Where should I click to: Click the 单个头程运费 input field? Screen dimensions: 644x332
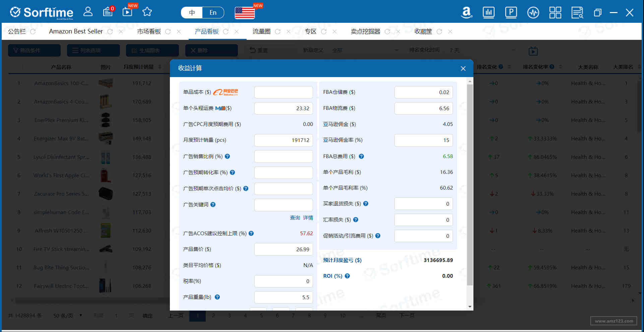pyautogui.click(x=283, y=108)
